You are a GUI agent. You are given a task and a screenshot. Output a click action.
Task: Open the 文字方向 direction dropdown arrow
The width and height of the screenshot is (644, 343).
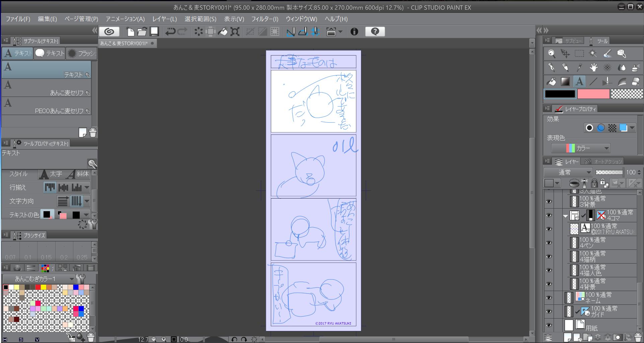[x=87, y=201]
